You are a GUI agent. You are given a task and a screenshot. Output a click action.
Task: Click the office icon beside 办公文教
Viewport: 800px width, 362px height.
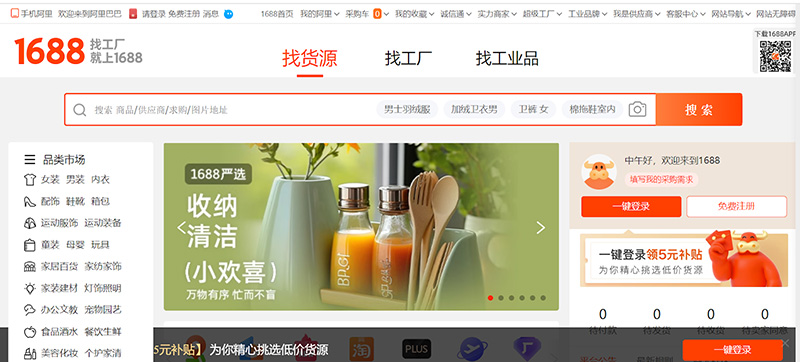point(30,309)
